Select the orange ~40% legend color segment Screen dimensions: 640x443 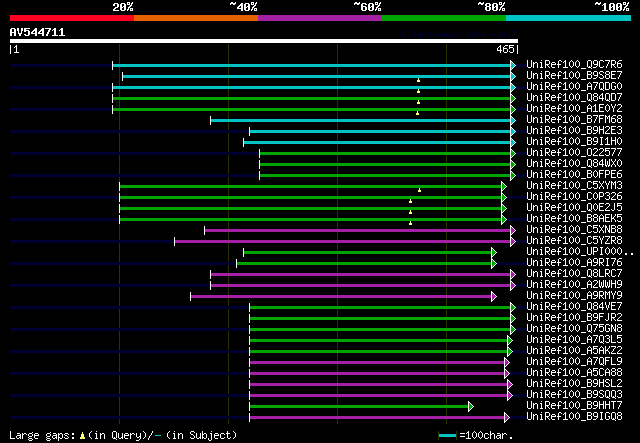click(196, 18)
